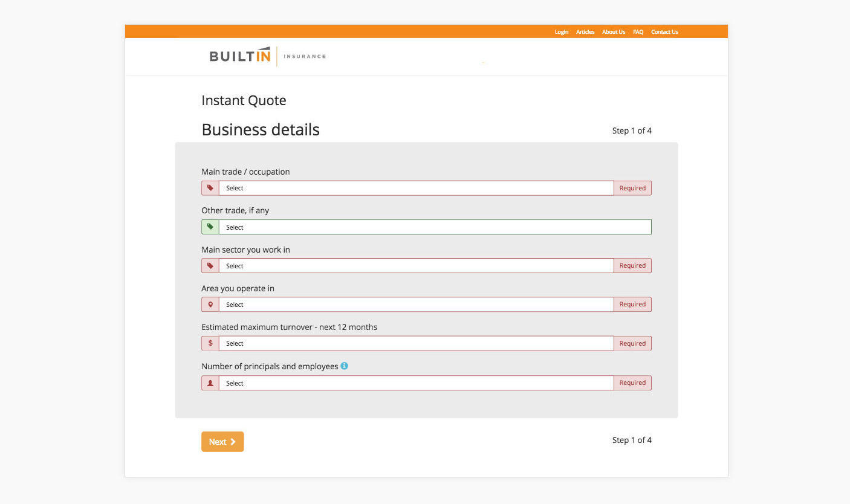The height and width of the screenshot is (504, 850).
Task: Go to Articles in the top navigation
Action: pyautogui.click(x=585, y=32)
